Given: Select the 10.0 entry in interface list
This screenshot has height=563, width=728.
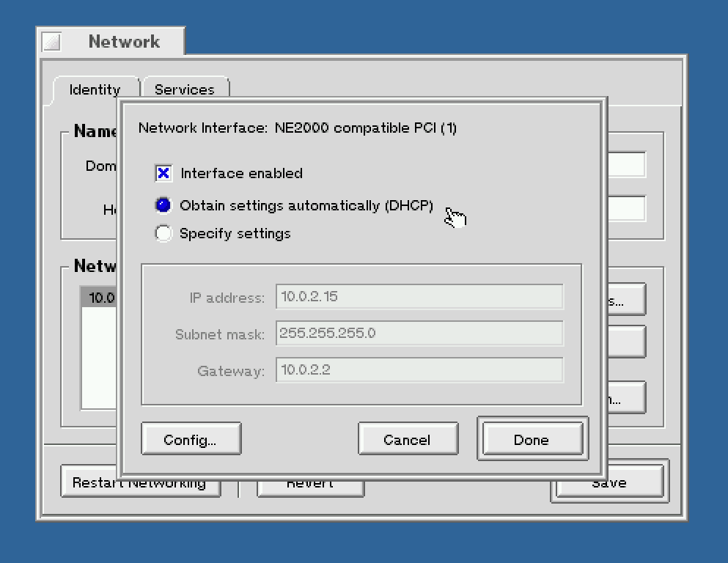Looking at the screenshot, I should (99, 298).
